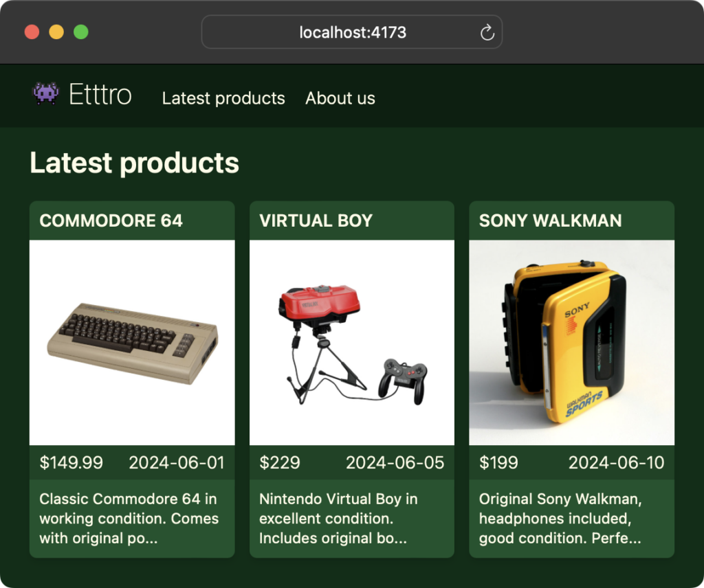Select the VIRTUAL BOY card header

point(316,221)
